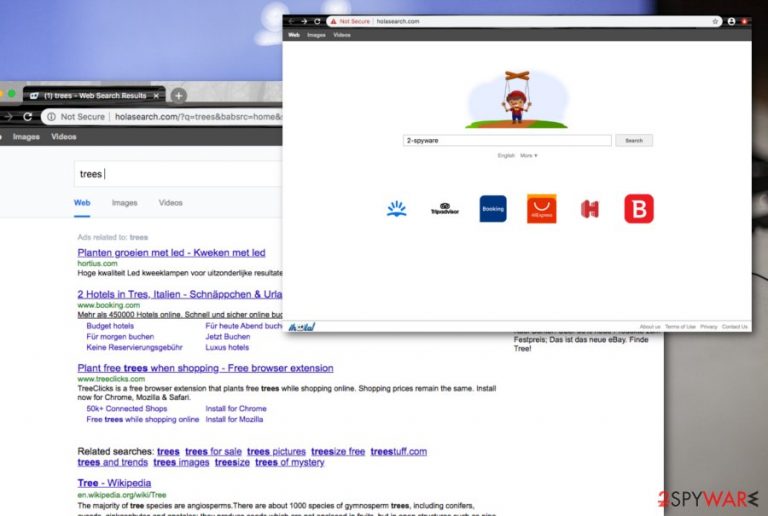Switch to Videos results tab under trees search
This screenshot has width=768, height=516.
pyautogui.click(x=170, y=203)
